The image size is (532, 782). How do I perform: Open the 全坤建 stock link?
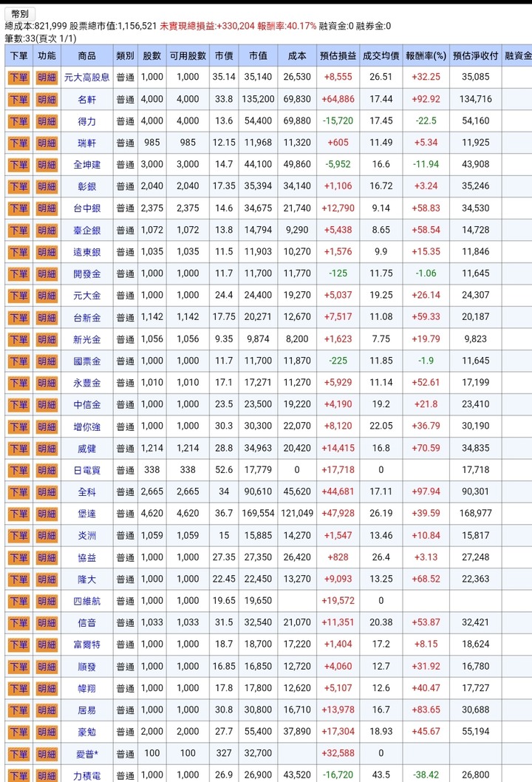86,165
